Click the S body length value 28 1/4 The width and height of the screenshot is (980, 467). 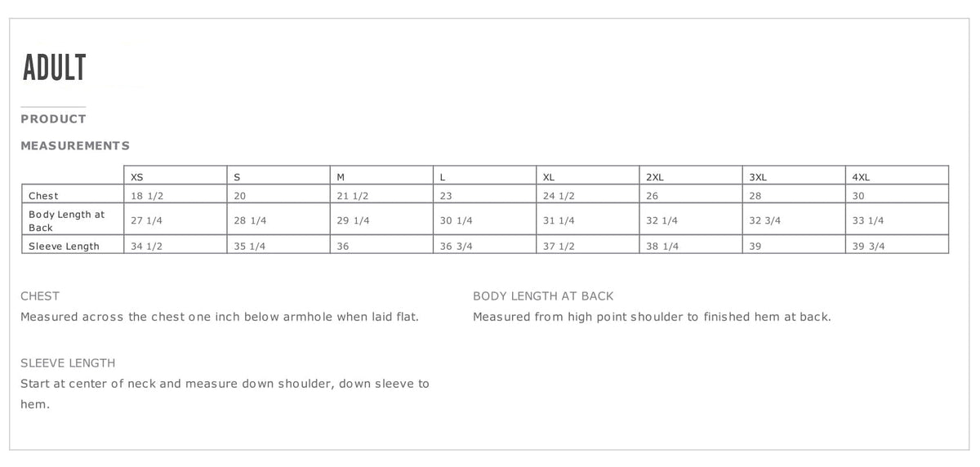tap(250, 221)
